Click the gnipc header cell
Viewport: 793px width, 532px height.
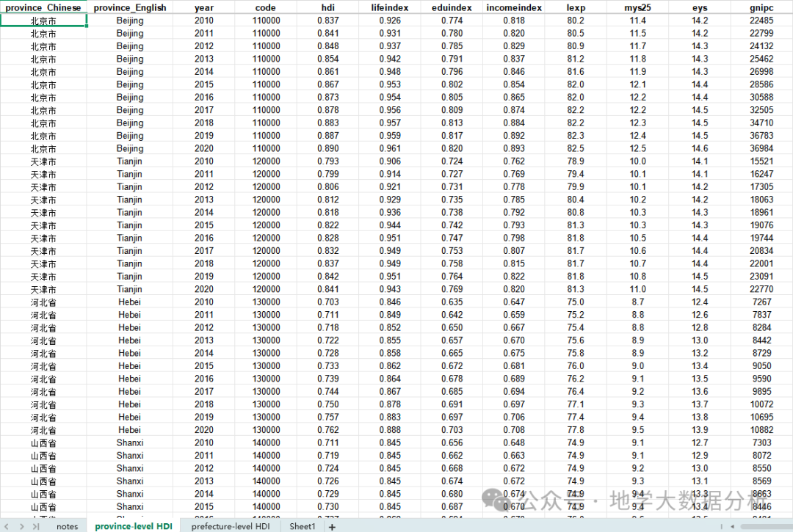(x=761, y=7)
